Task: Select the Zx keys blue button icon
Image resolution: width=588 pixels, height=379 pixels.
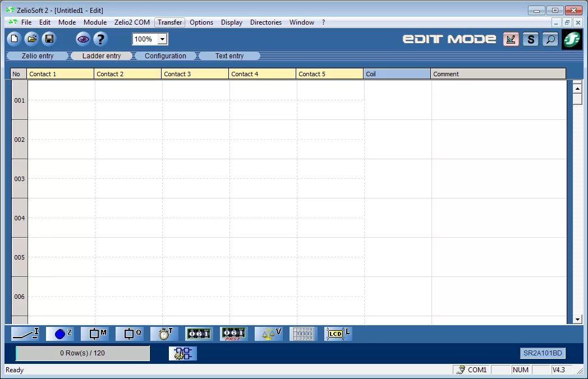Action: [60, 334]
